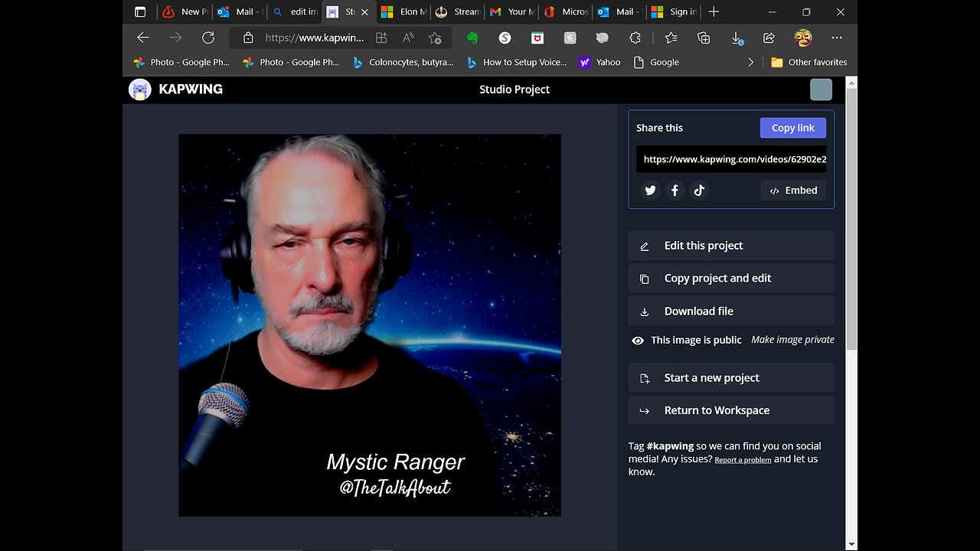Open the Evernote extension icon
980x551 pixels.
[x=472, y=37]
